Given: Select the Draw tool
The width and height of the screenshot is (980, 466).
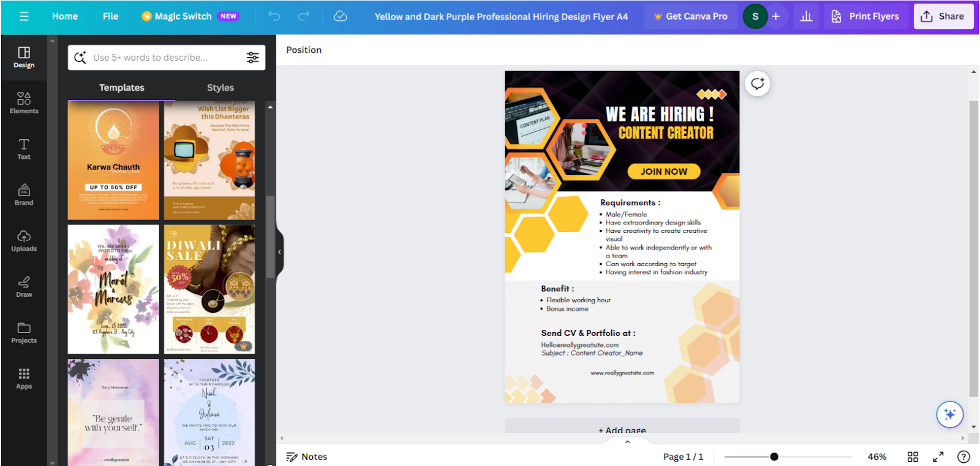Looking at the screenshot, I should pos(24,287).
